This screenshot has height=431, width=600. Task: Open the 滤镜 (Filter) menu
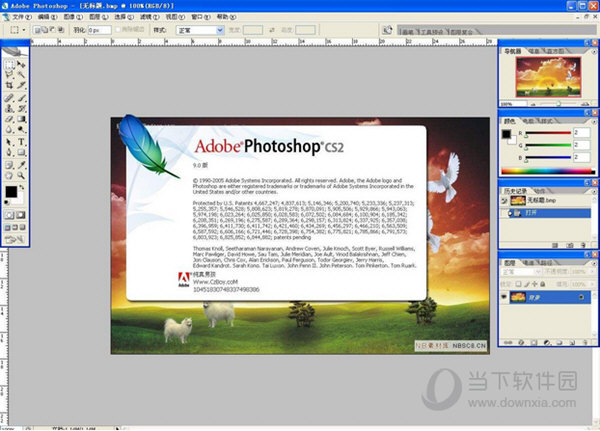click(x=149, y=17)
